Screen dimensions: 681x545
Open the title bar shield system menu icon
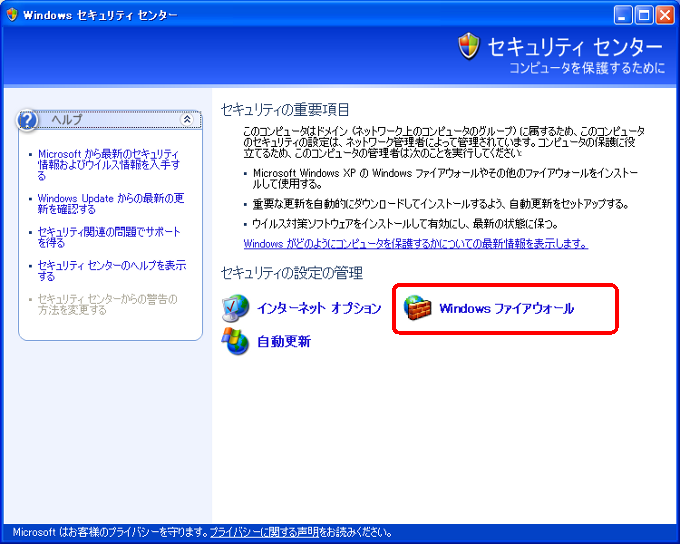pos(12,15)
